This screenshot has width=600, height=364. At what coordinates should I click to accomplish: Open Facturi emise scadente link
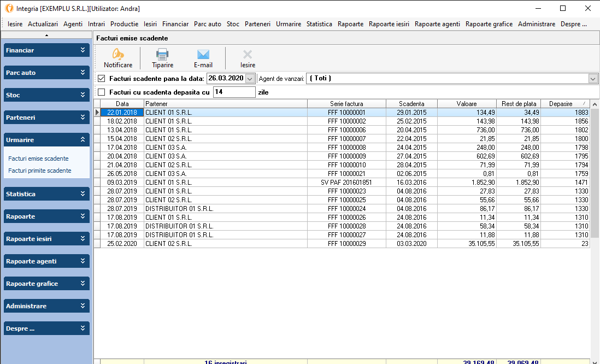tap(38, 158)
